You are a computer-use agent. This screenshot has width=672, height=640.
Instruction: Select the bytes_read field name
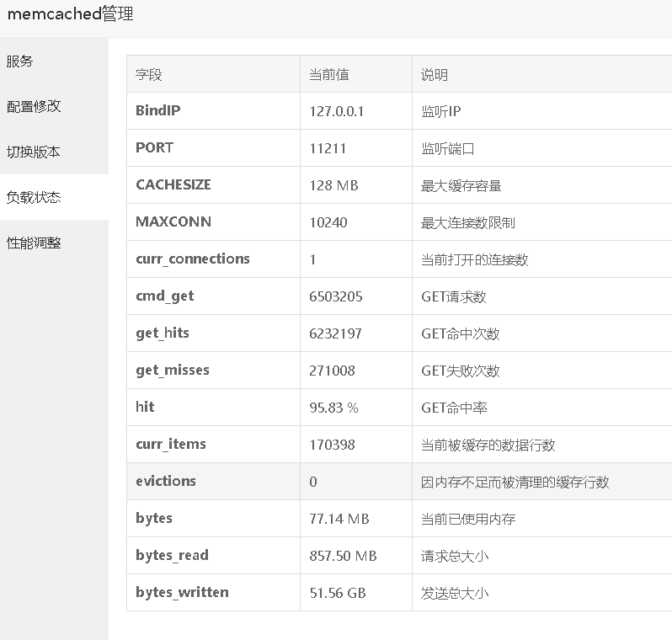click(x=172, y=555)
